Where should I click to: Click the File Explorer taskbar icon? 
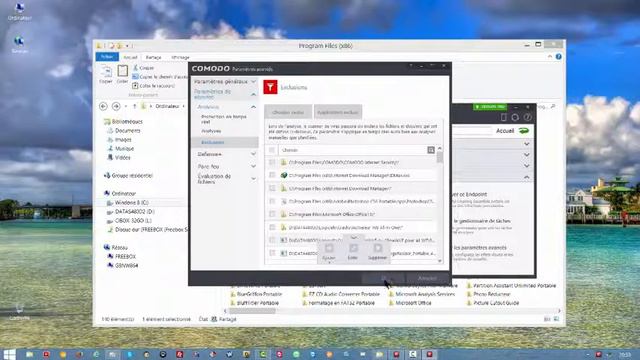(x=29, y=354)
